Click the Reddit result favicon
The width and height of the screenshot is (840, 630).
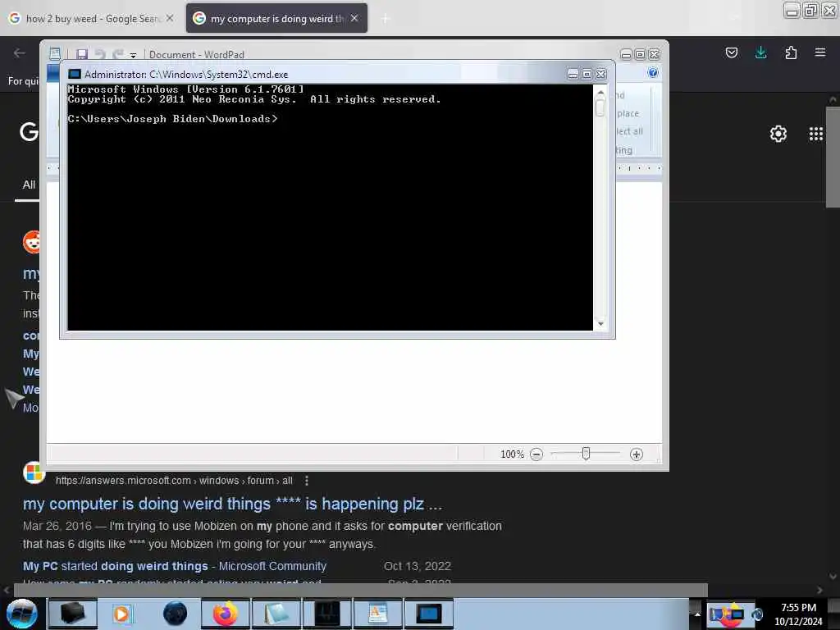32,242
